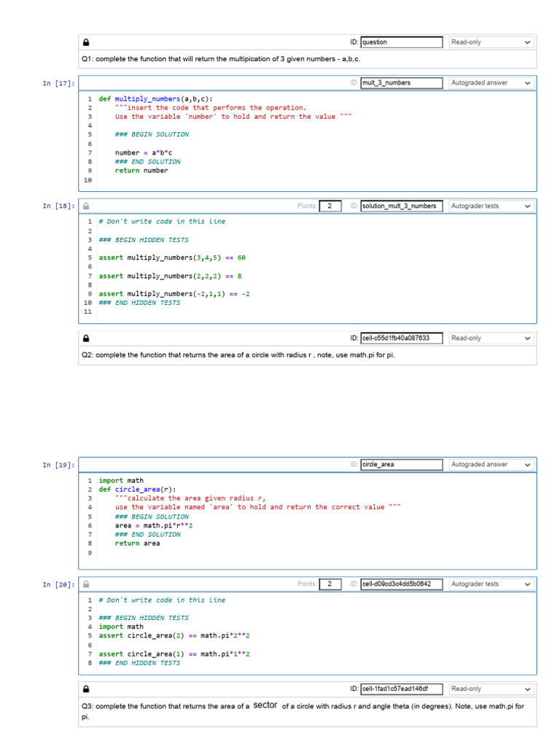Open the Read-only dropdown for the Q1 cell
Viewport: 560px width, 747px height.
coord(491,42)
